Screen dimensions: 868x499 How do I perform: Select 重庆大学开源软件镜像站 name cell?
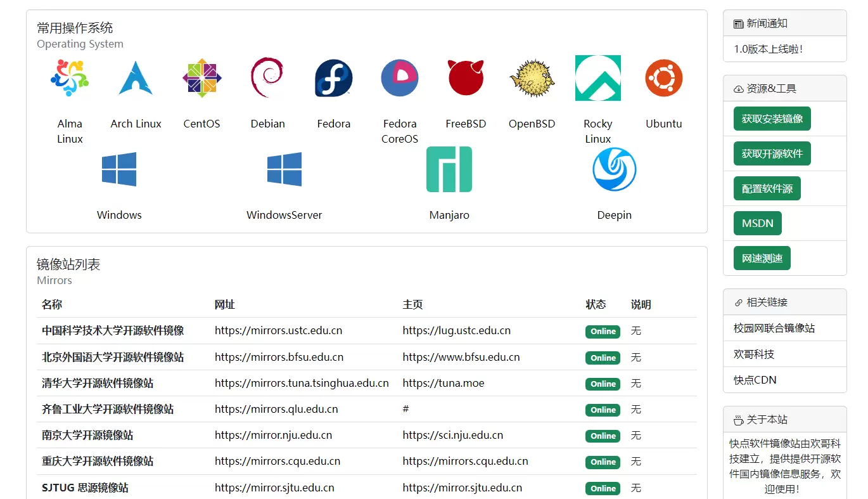click(x=98, y=461)
